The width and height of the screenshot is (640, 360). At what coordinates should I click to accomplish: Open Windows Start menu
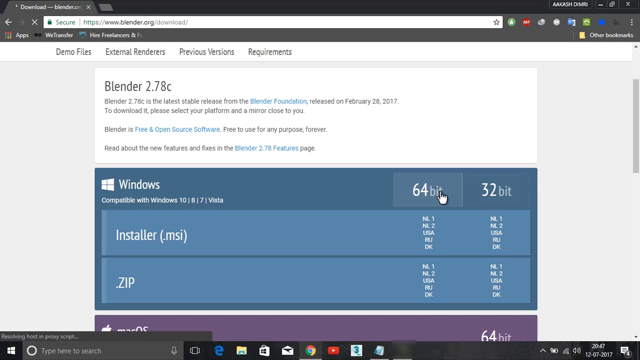coord(11,351)
